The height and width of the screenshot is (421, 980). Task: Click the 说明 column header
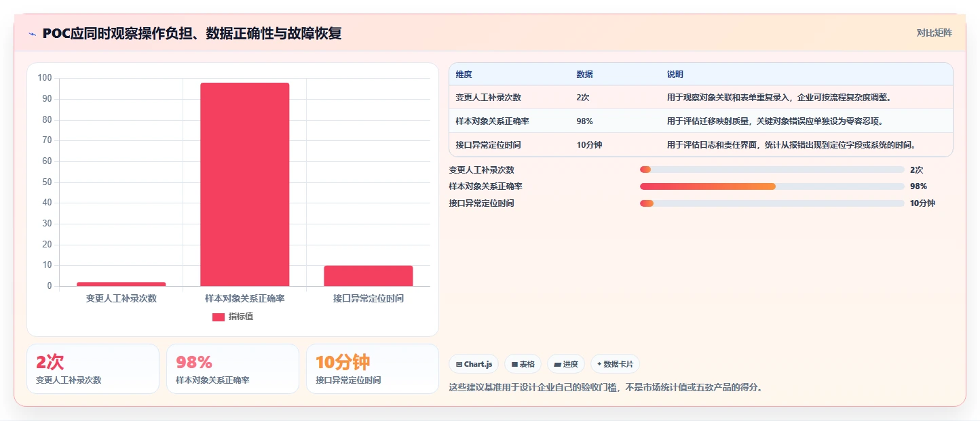click(675, 75)
